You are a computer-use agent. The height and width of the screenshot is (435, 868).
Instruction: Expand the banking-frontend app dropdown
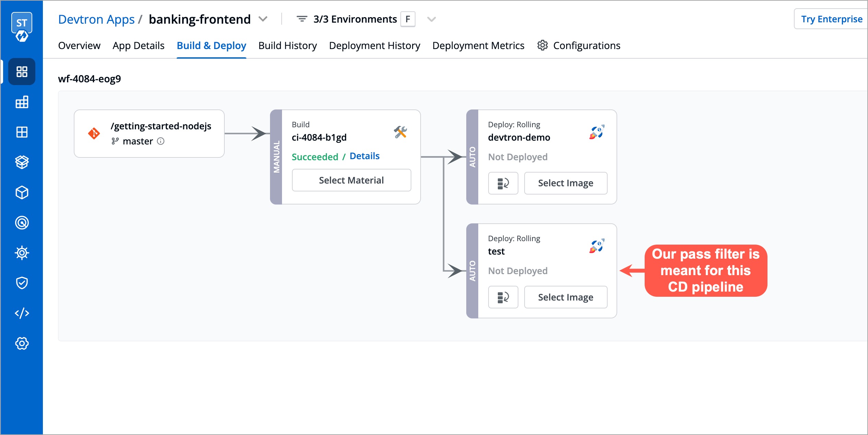[x=263, y=19]
